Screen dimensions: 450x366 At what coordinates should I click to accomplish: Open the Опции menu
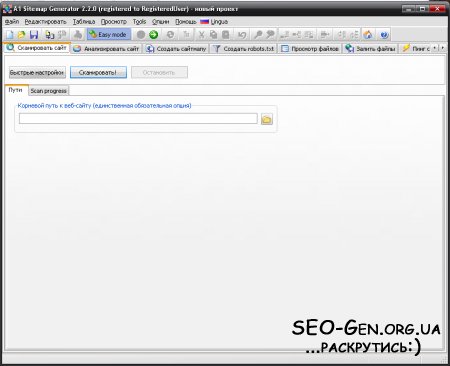tap(161, 22)
